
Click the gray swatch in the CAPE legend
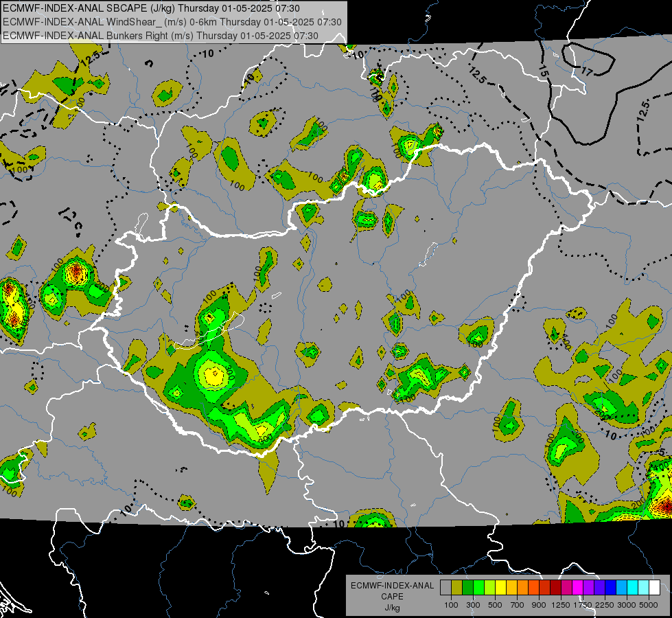[445, 588]
